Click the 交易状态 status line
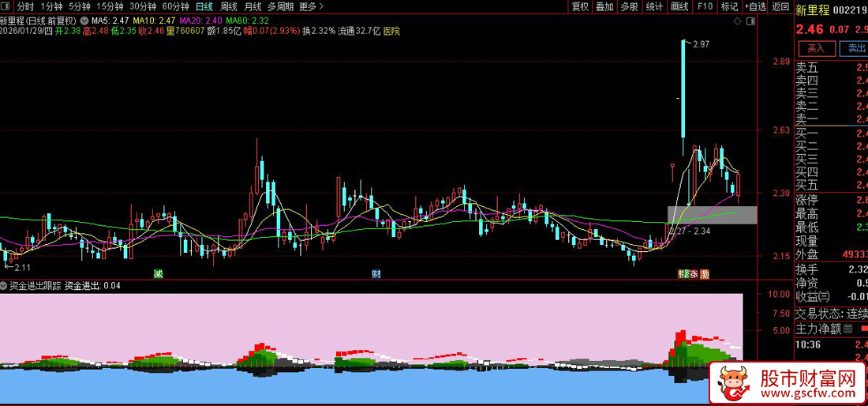868x406 pixels. (832, 313)
